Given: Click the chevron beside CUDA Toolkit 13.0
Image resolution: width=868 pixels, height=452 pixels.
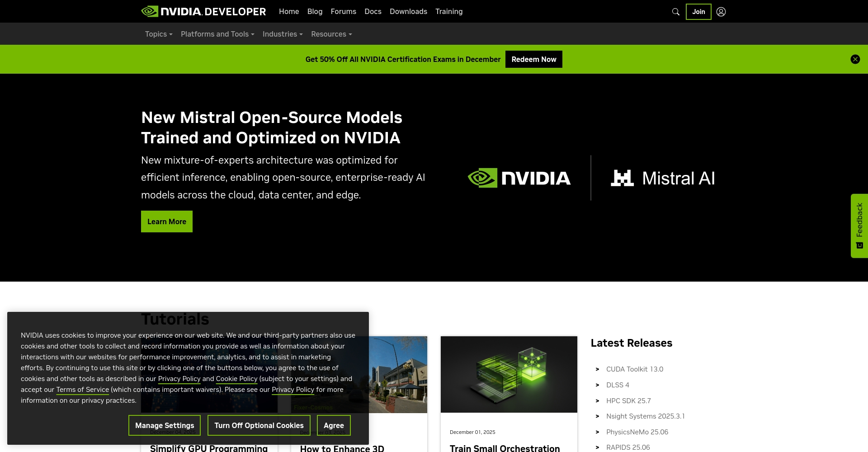Looking at the screenshot, I should [x=597, y=369].
